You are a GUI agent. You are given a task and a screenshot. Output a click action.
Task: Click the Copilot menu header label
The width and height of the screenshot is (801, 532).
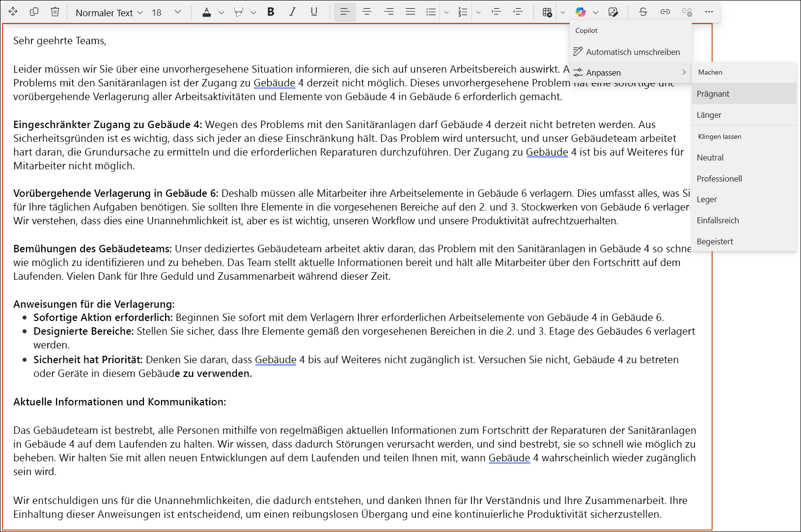coord(586,30)
